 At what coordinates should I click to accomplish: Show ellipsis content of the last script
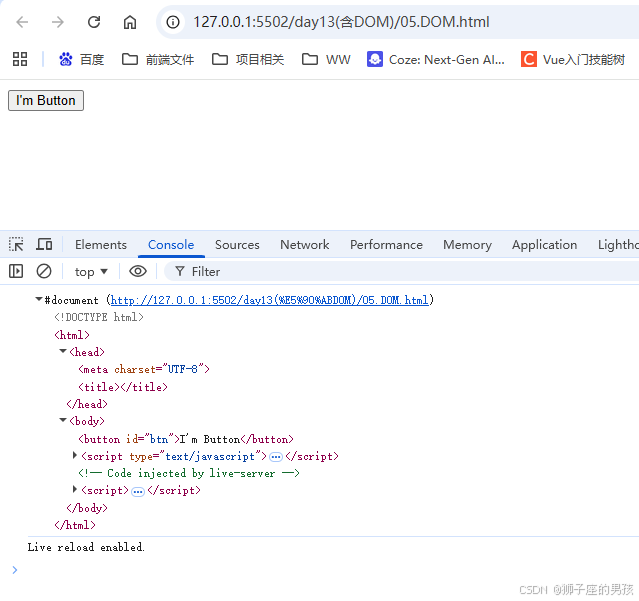tap(138, 491)
